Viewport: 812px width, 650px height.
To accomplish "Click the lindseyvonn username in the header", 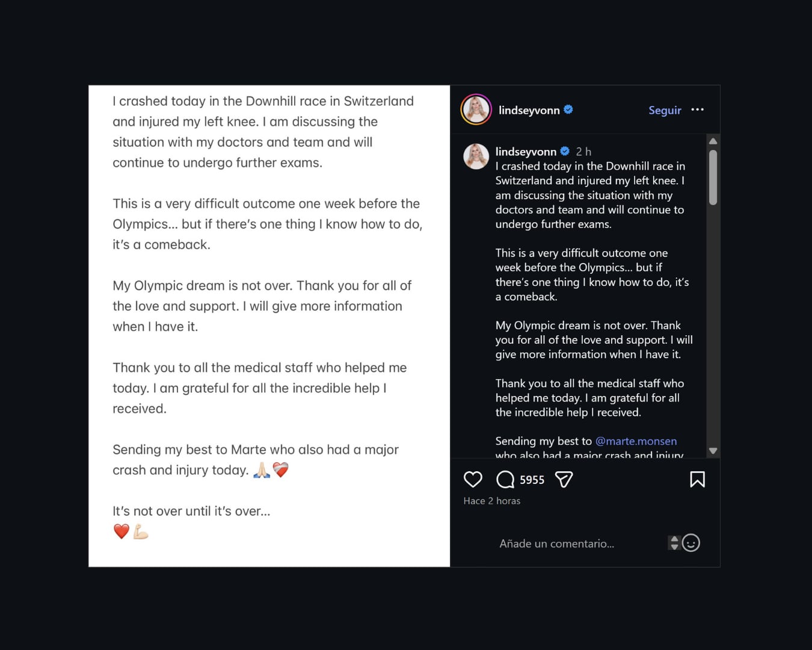I will tap(532, 110).
